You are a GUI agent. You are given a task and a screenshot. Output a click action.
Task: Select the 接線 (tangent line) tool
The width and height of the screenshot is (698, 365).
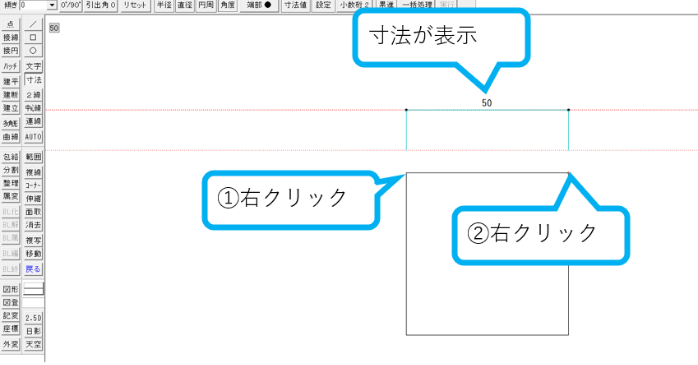tap(11, 37)
